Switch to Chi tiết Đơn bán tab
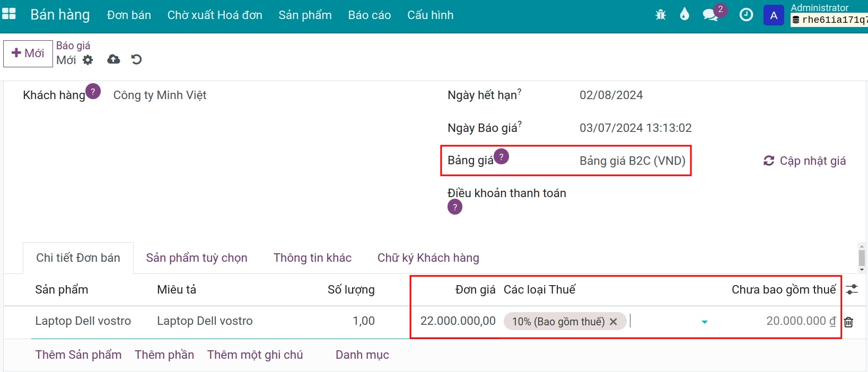The height and width of the screenshot is (372, 868). (x=78, y=258)
